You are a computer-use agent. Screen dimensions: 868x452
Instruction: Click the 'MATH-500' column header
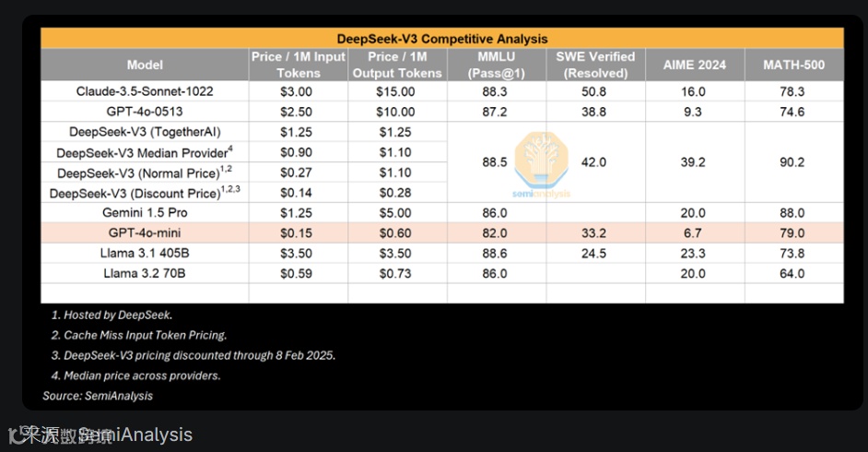[793, 65]
